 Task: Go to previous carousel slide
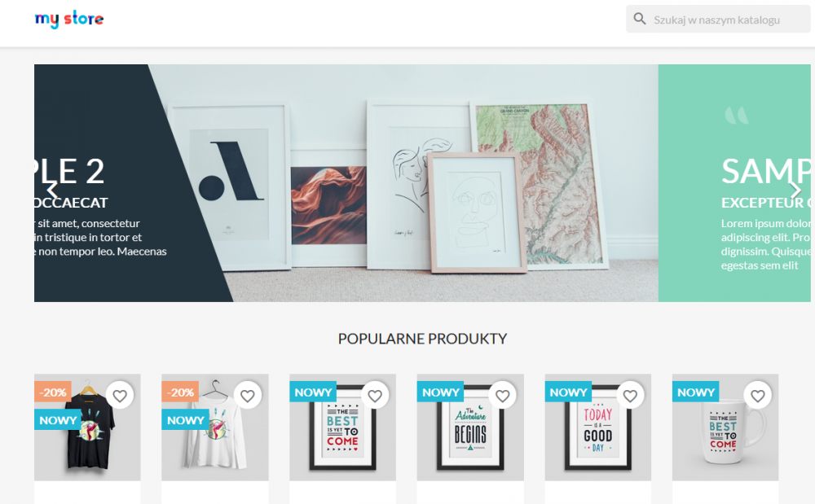[52, 190]
